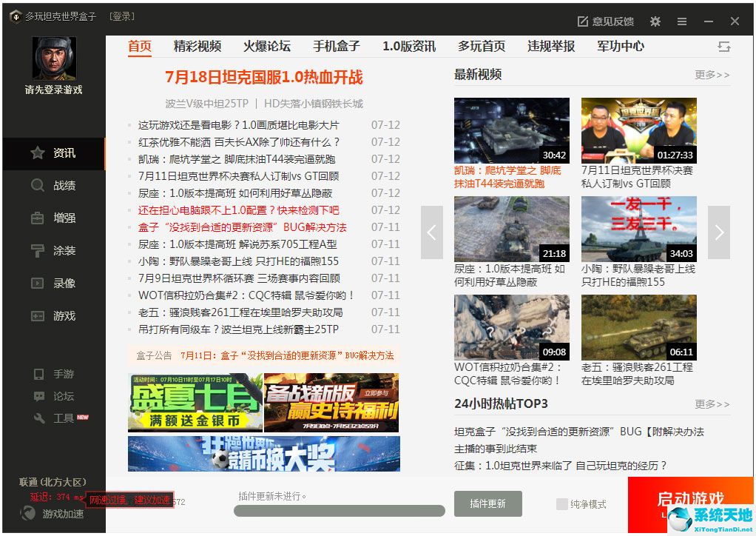Open video thumbnail with duration 30:42

(x=512, y=131)
